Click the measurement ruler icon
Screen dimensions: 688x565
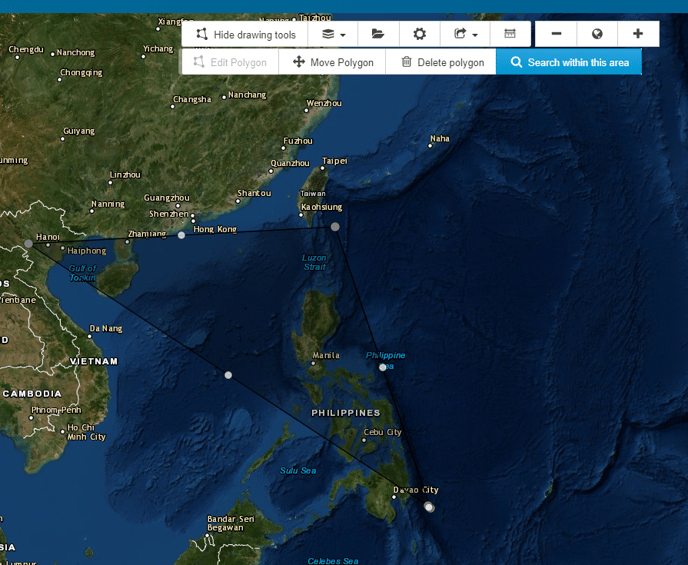[510, 34]
